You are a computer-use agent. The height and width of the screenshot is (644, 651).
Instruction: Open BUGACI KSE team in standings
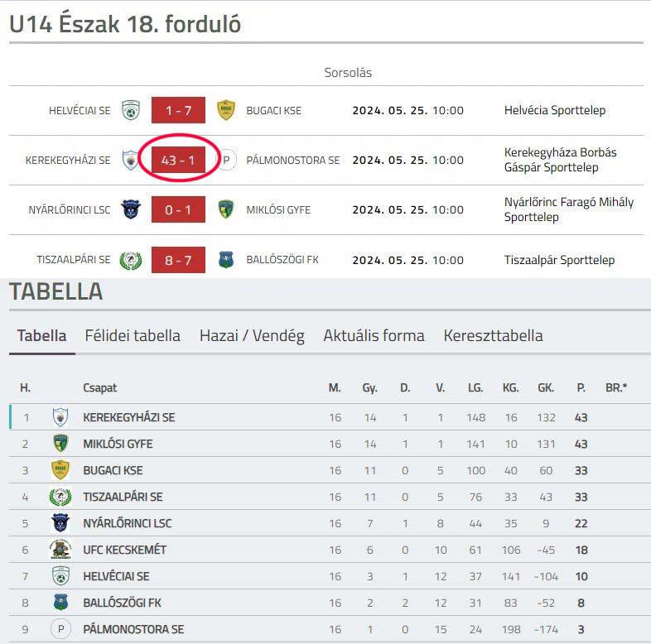pos(113,470)
